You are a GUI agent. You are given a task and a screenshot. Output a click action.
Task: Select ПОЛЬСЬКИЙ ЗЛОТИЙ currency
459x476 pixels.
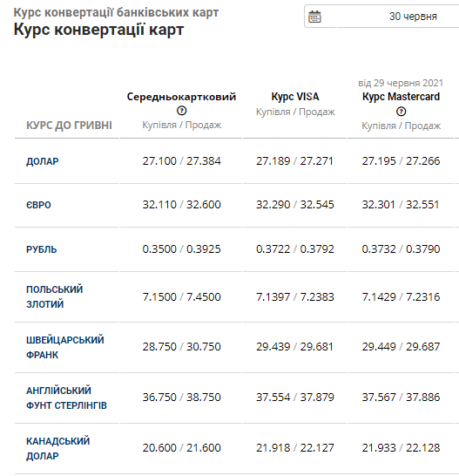(54, 296)
